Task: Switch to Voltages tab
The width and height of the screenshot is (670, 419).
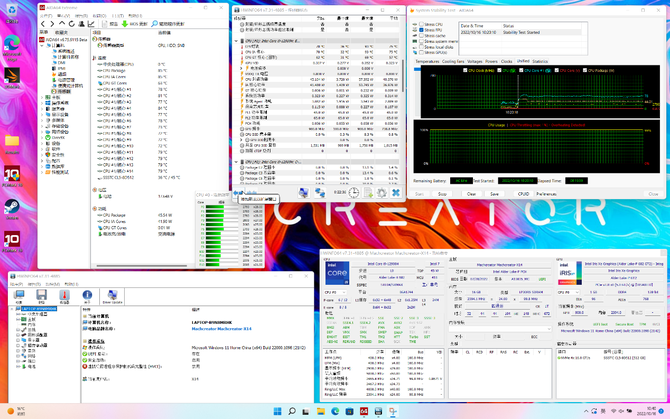Action: click(475, 62)
